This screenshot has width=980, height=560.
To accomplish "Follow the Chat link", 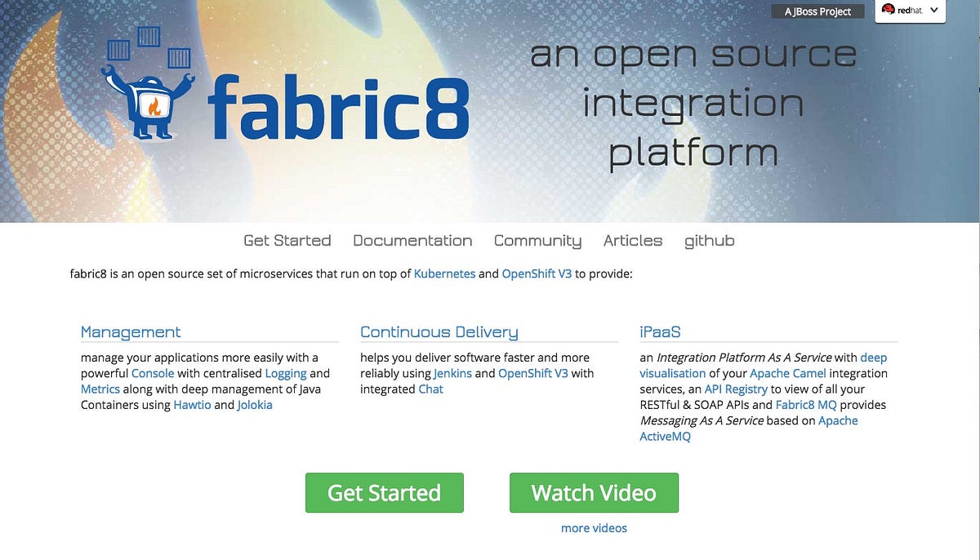I will [430, 389].
